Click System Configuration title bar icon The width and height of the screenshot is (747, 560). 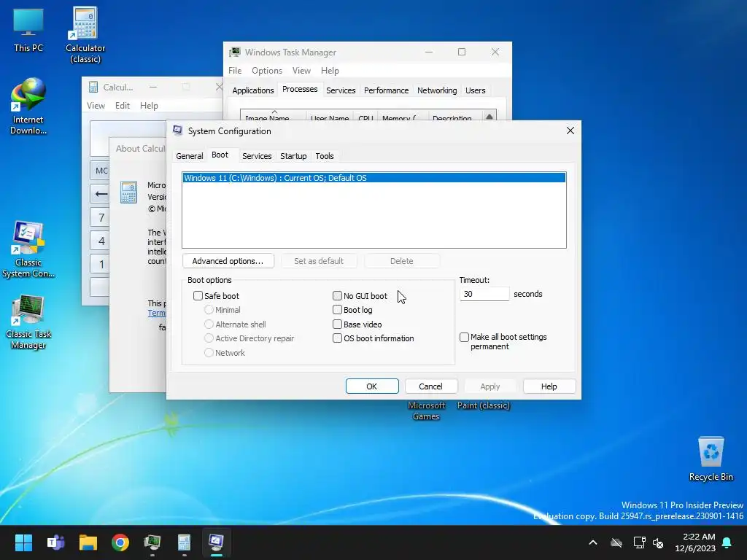click(x=178, y=131)
